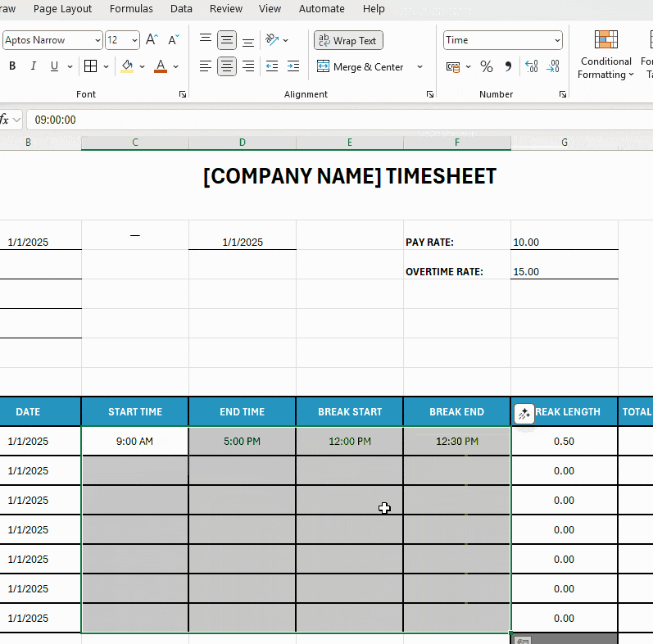Select Align Left icon

[x=206, y=66]
